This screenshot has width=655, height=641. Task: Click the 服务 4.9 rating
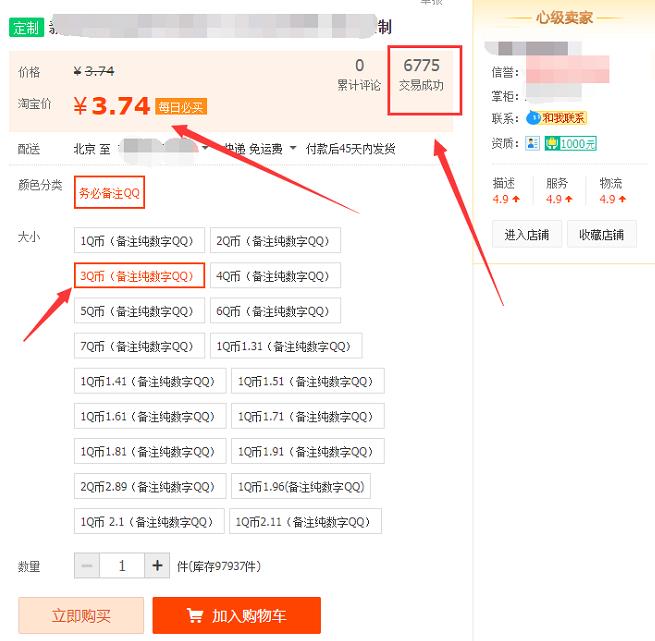(559, 191)
